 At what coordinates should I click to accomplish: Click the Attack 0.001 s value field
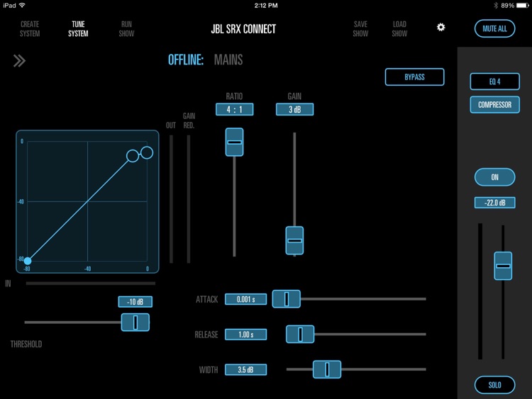click(x=245, y=299)
